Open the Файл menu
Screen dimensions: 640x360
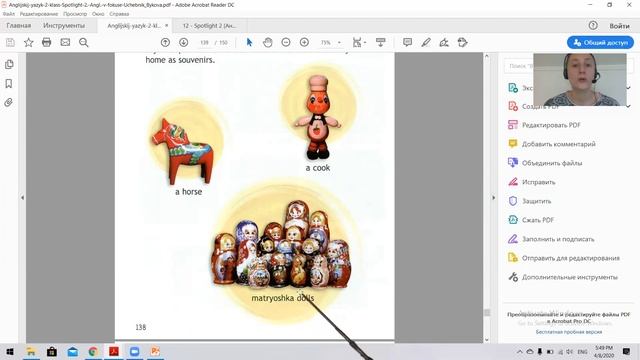point(9,14)
